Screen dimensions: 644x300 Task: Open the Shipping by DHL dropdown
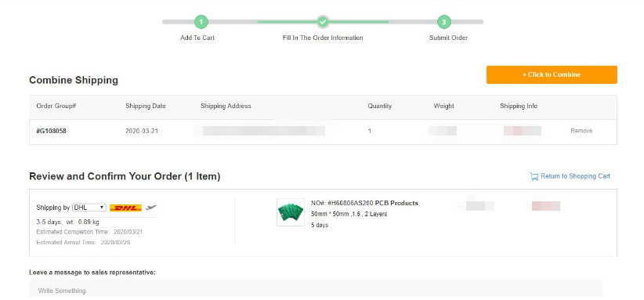[x=89, y=208]
